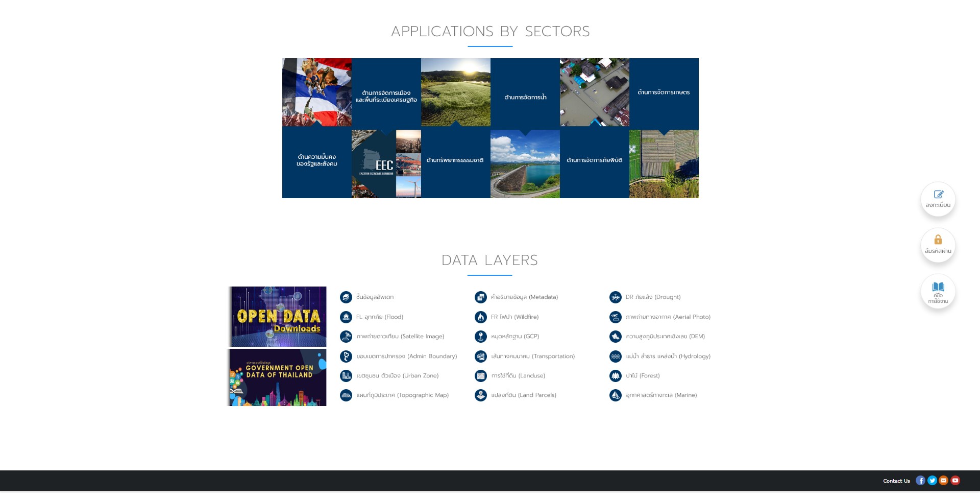Image resolution: width=980 pixels, height=499 pixels.
Task: Open the Facebook page from footer
Action: point(920,481)
